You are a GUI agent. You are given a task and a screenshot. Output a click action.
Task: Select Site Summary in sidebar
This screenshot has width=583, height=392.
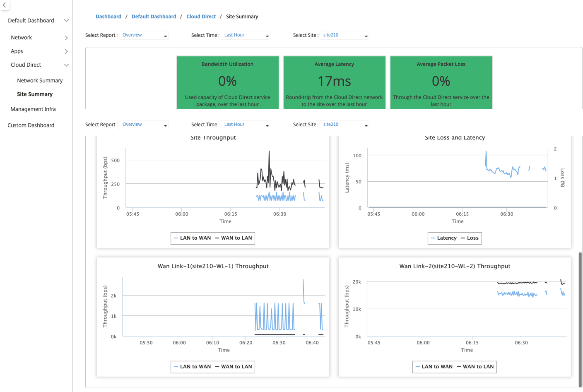tap(35, 94)
